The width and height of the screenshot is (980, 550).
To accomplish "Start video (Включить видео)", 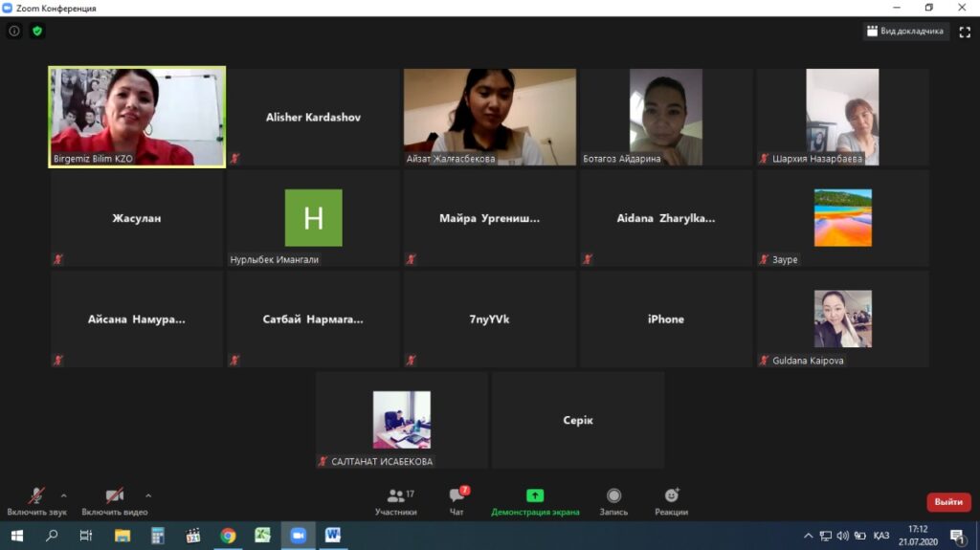I will tap(115, 501).
